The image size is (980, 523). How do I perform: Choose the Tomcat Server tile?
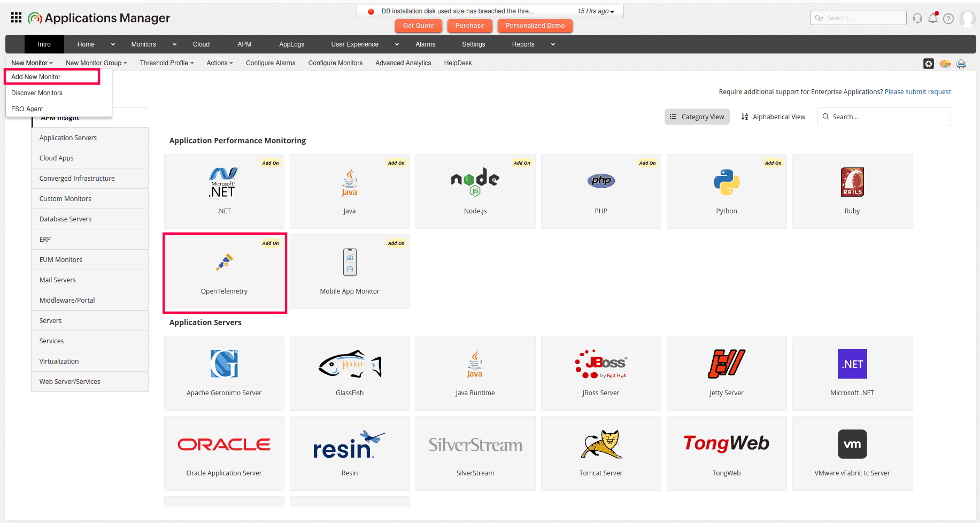click(601, 453)
